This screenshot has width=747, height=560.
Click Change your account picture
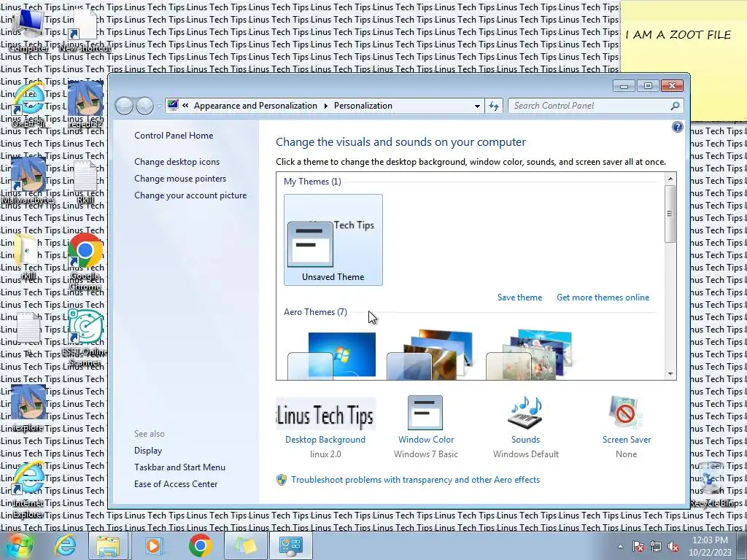tap(190, 195)
